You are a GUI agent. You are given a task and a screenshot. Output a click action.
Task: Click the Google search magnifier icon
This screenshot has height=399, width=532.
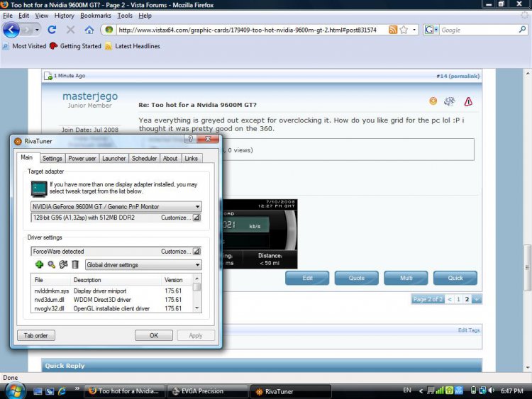(522, 30)
